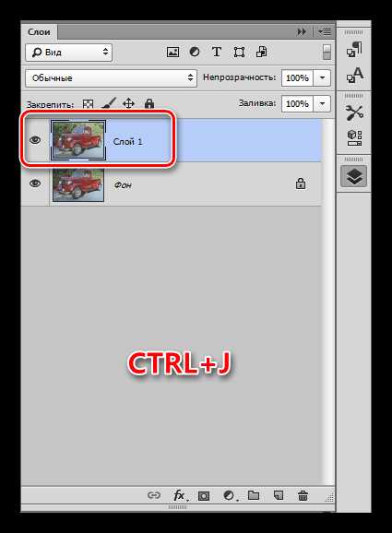Filter layers by adjustment layer icon
Image resolution: width=392 pixels, height=533 pixels.
[x=195, y=52]
